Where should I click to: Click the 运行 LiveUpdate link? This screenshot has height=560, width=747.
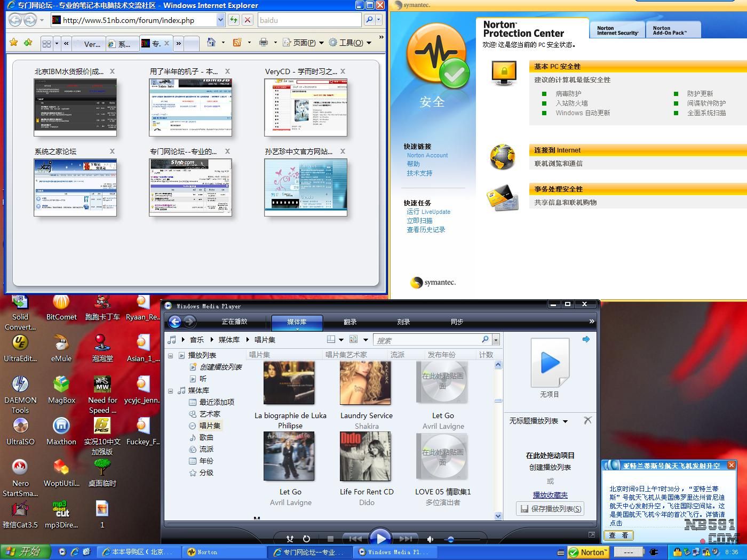point(428,212)
